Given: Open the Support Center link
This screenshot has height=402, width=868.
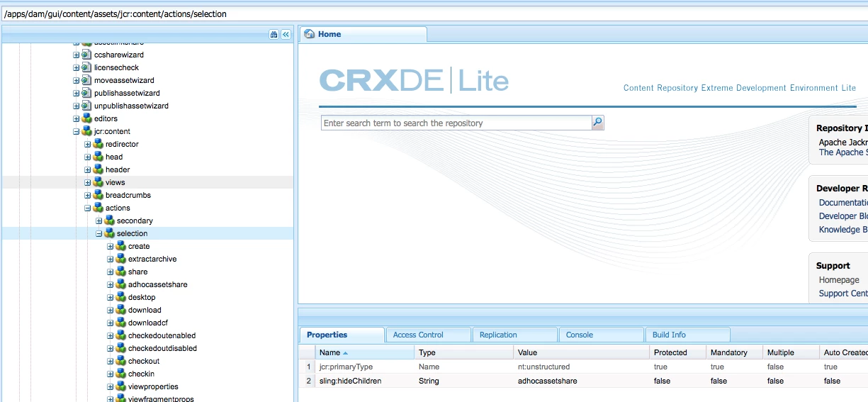Looking at the screenshot, I should 843,294.
